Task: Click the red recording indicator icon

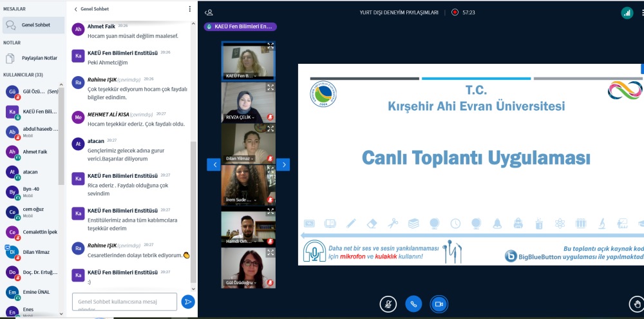Action: [x=455, y=12]
